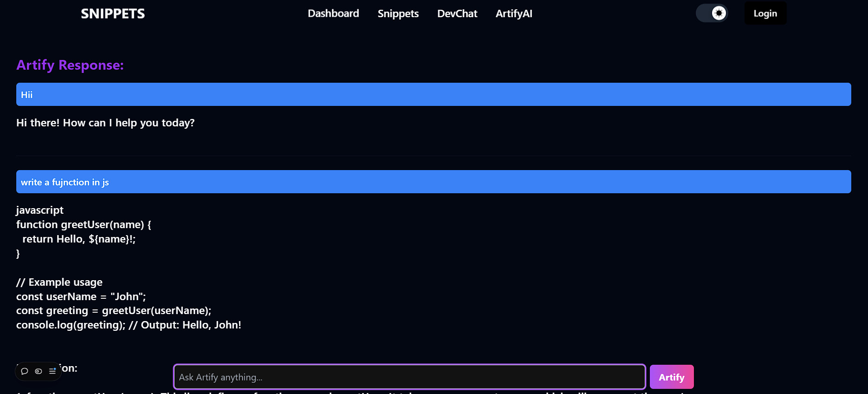Screen dimensions: 868x394
Task: Toggle the dark mode theme switch
Action: pos(712,13)
